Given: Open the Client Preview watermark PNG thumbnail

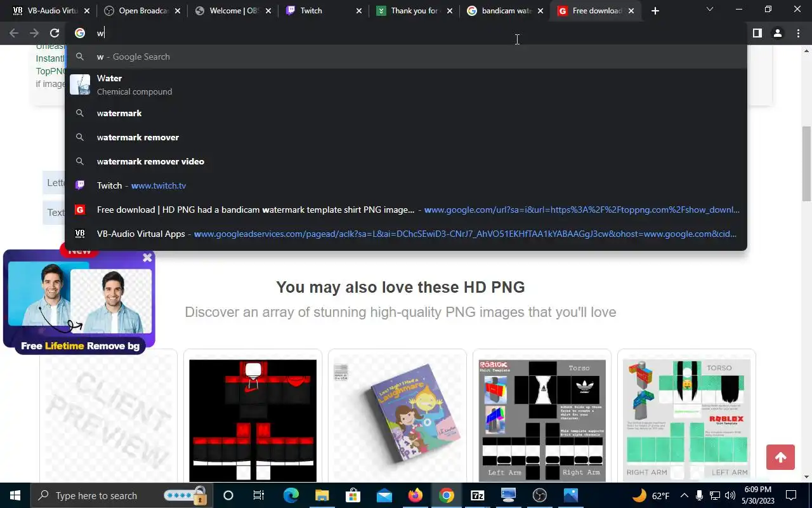Looking at the screenshot, I should click(108, 419).
